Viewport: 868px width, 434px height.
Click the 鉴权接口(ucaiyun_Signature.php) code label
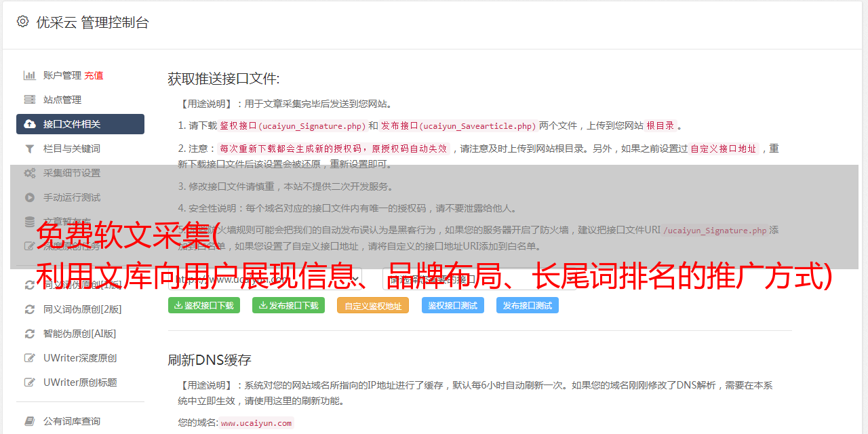292,125
